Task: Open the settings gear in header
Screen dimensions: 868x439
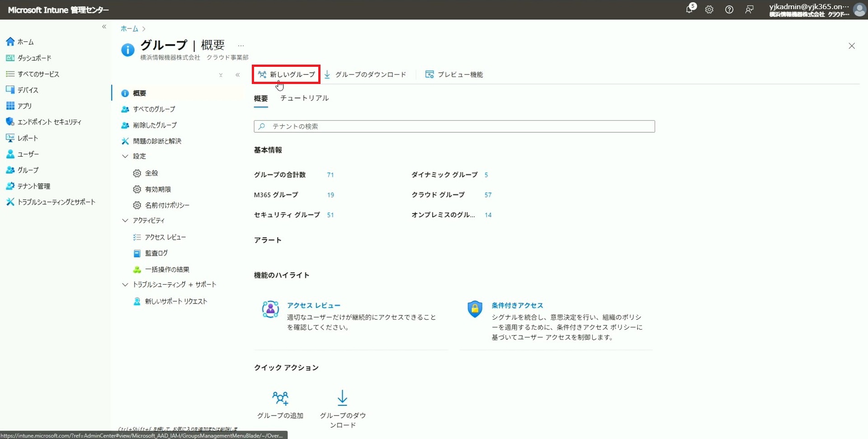Action: tap(709, 9)
